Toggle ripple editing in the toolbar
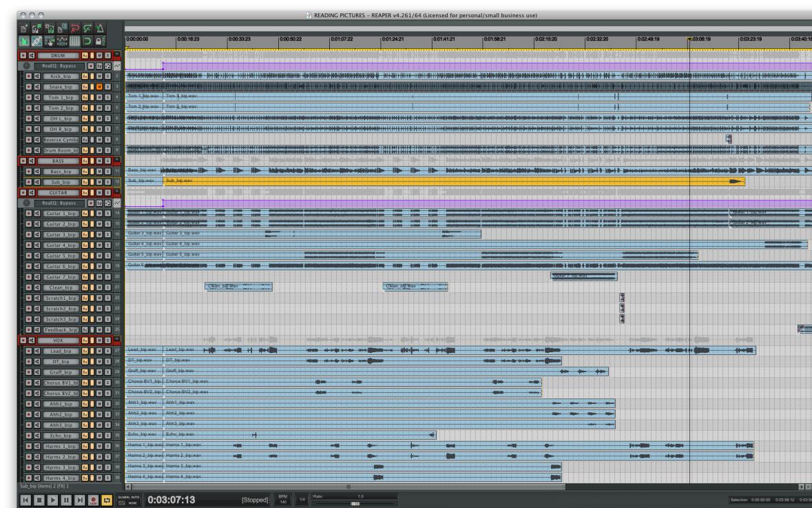This screenshot has width=812, height=508. tap(49, 41)
